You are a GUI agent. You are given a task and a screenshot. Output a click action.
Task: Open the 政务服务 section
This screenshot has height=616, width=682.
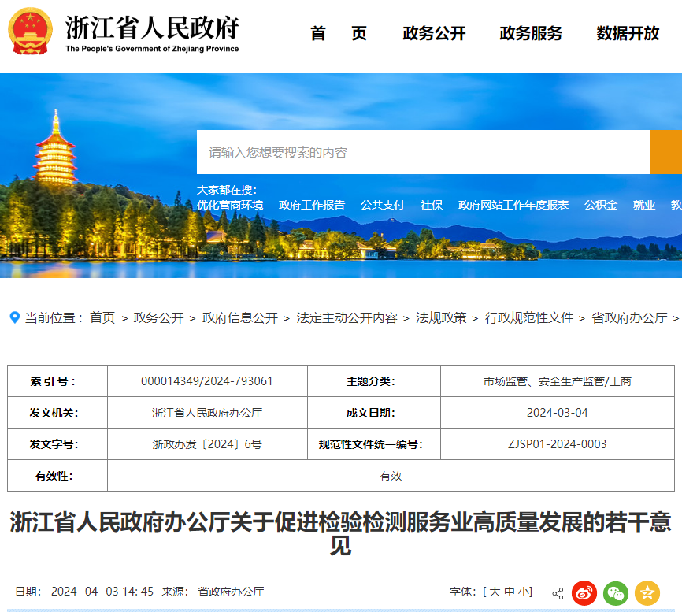click(x=530, y=34)
